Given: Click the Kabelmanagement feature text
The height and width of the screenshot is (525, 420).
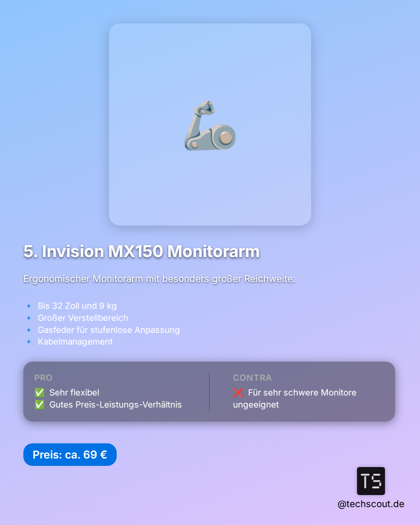Looking at the screenshot, I should coord(75,342).
